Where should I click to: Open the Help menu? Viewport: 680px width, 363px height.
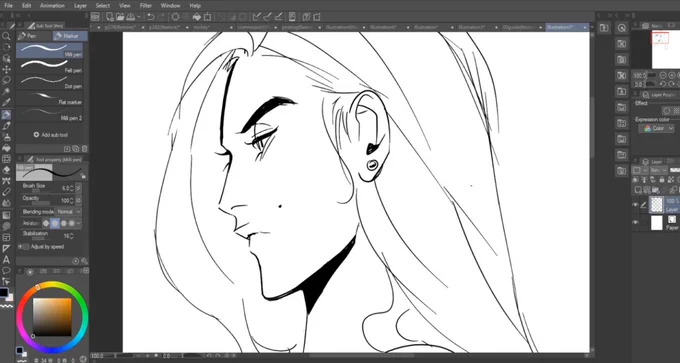coord(195,6)
